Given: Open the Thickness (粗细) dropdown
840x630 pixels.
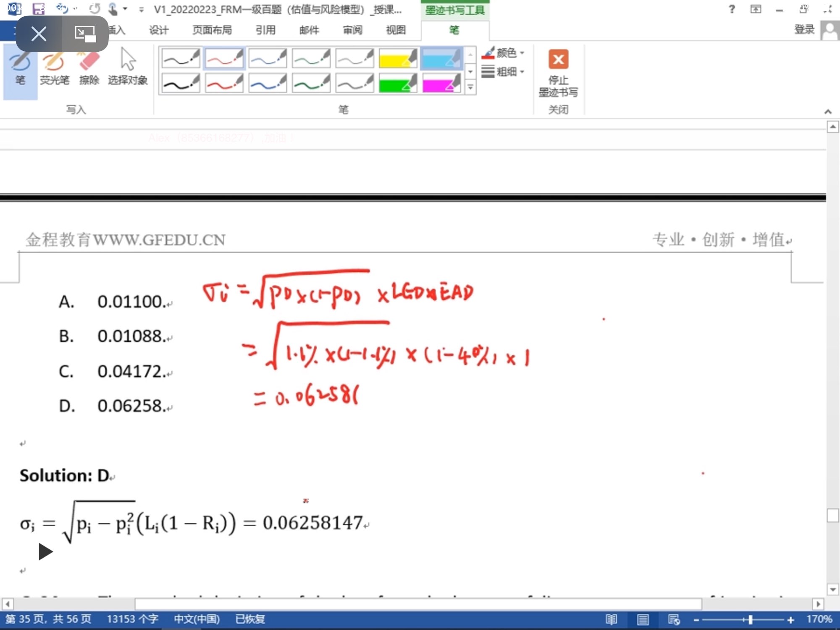Looking at the screenshot, I should 505,72.
